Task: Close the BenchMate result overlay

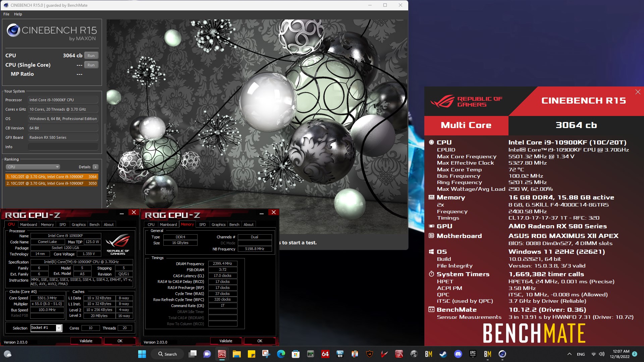Action: pyautogui.click(x=638, y=92)
